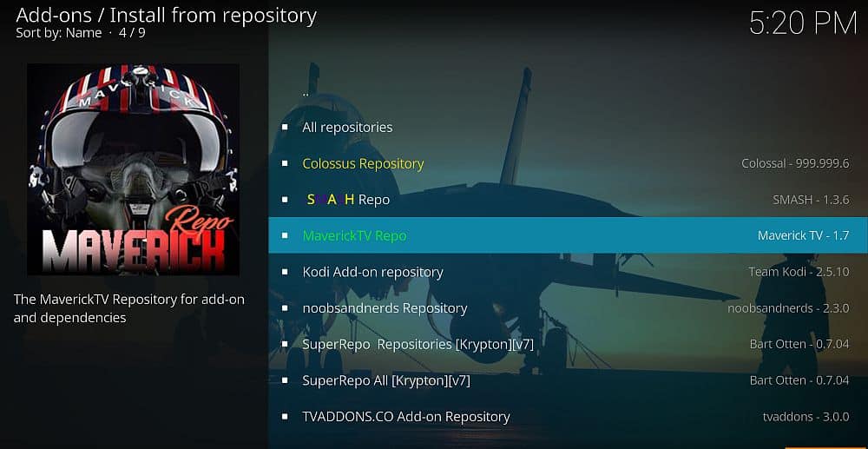Click the bullet icon next to TVADDONS.CO

click(285, 416)
